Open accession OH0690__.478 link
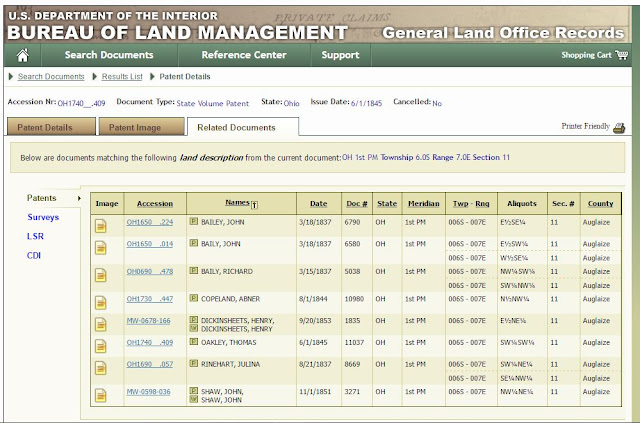 pyautogui.click(x=150, y=271)
